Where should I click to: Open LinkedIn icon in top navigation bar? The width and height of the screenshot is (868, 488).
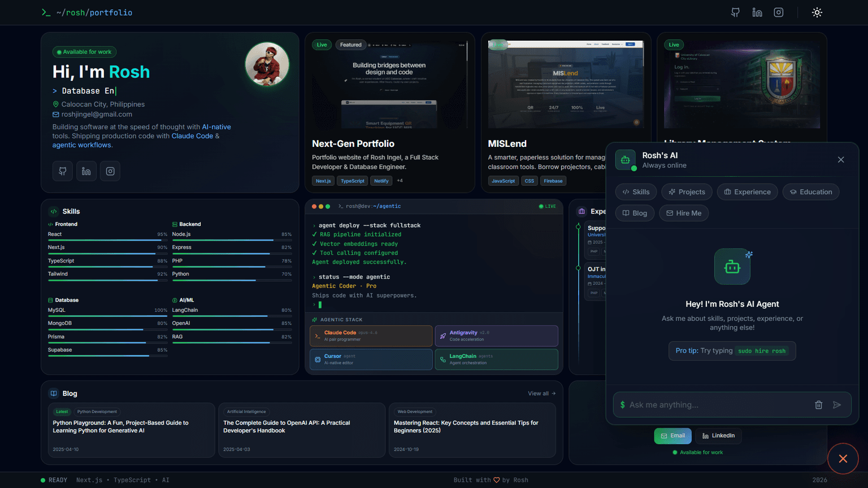pos(757,12)
